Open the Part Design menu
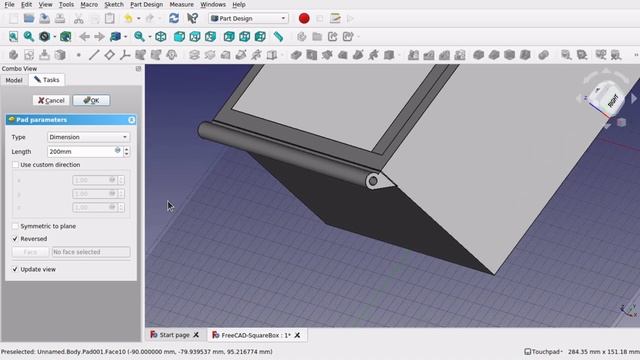The width and height of the screenshot is (640, 360). click(x=146, y=4)
